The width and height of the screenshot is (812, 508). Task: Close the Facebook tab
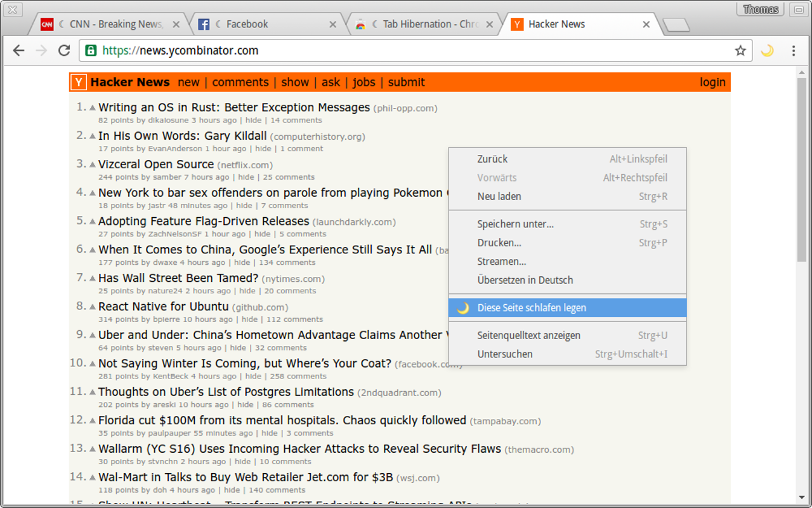pos(333,24)
